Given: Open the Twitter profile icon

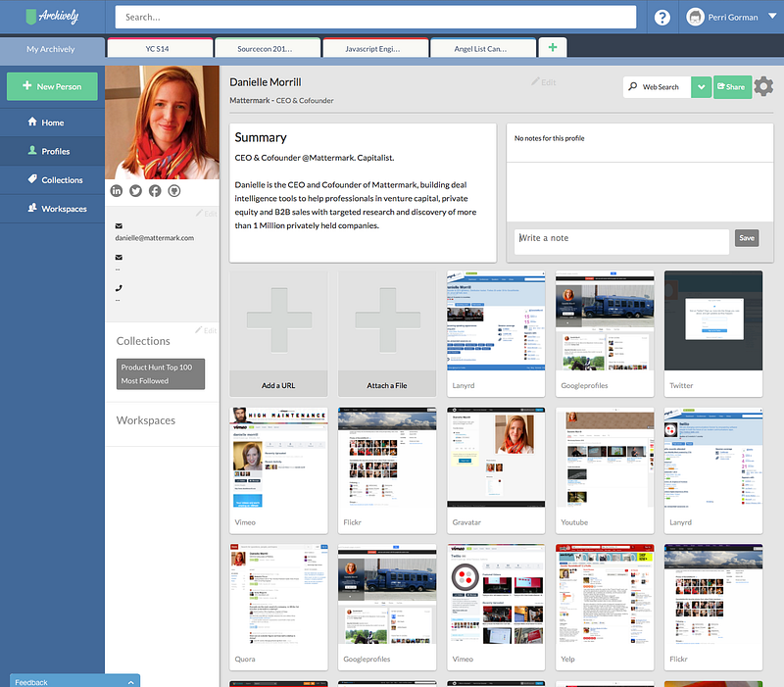Looking at the screenshot, I should coord(135,191).
